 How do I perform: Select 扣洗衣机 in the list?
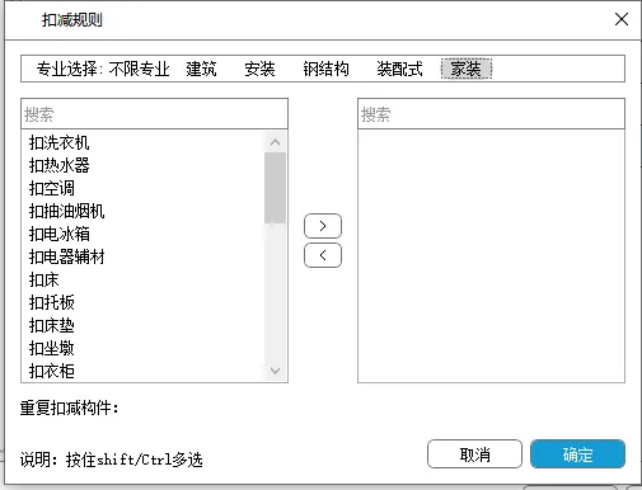click(x=60, y=142)
